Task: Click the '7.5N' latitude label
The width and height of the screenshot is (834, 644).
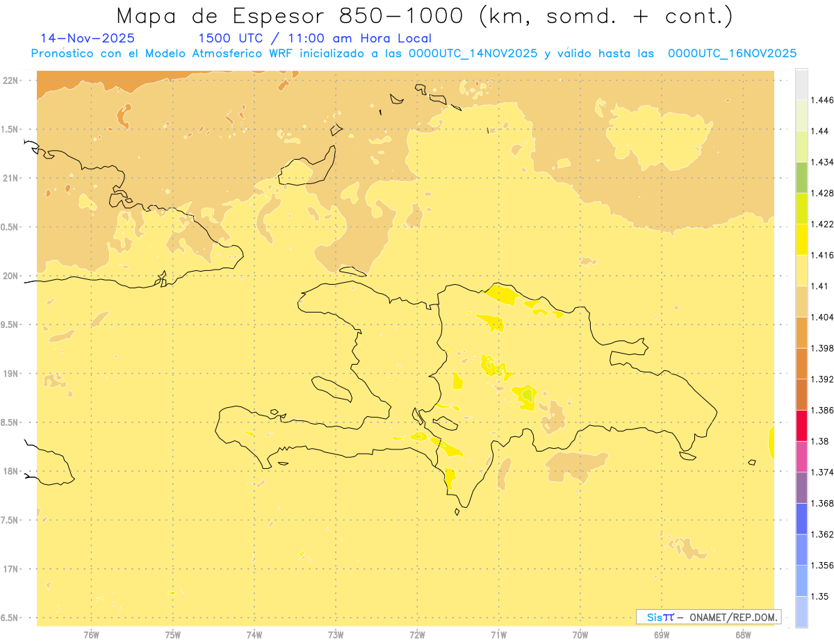Action: coord(10,520)
